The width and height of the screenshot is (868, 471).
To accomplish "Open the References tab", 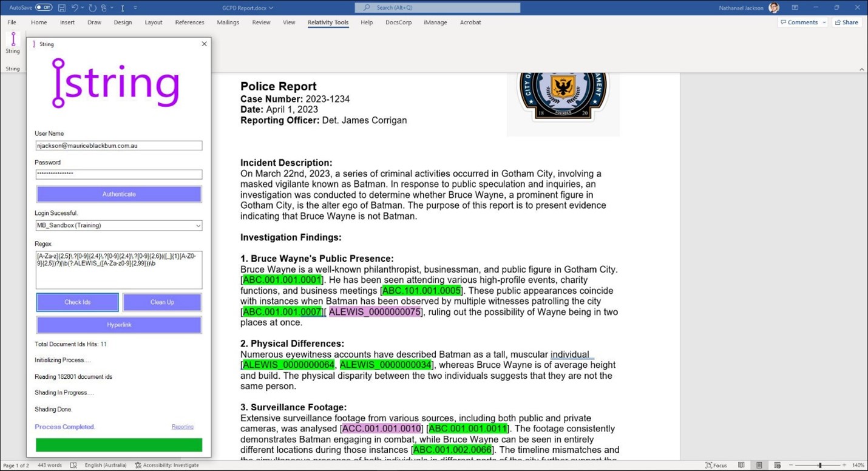I will [189, 22].
